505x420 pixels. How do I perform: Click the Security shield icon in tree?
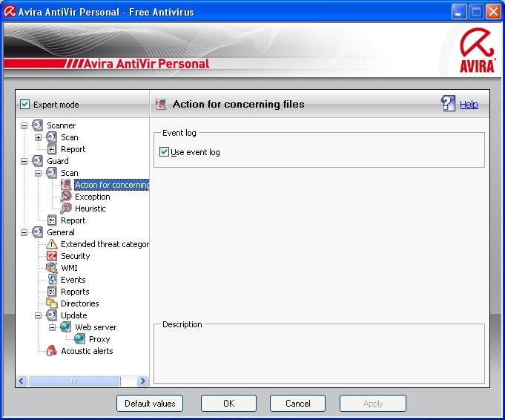coord(52,256)
